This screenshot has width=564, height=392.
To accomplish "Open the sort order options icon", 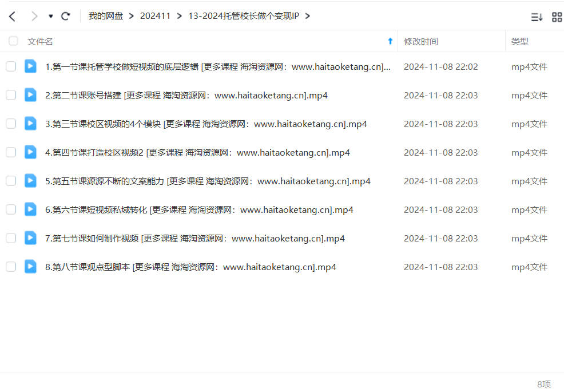I will (537, 17).
